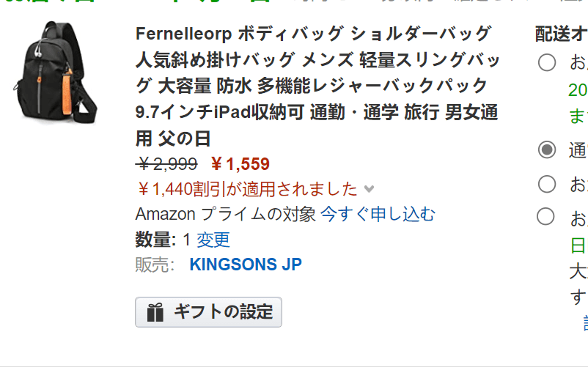Open the KINGSONS JP seller link
Image resolution: width=588 pixels, height=370 pixels.
tap(246, 264)
